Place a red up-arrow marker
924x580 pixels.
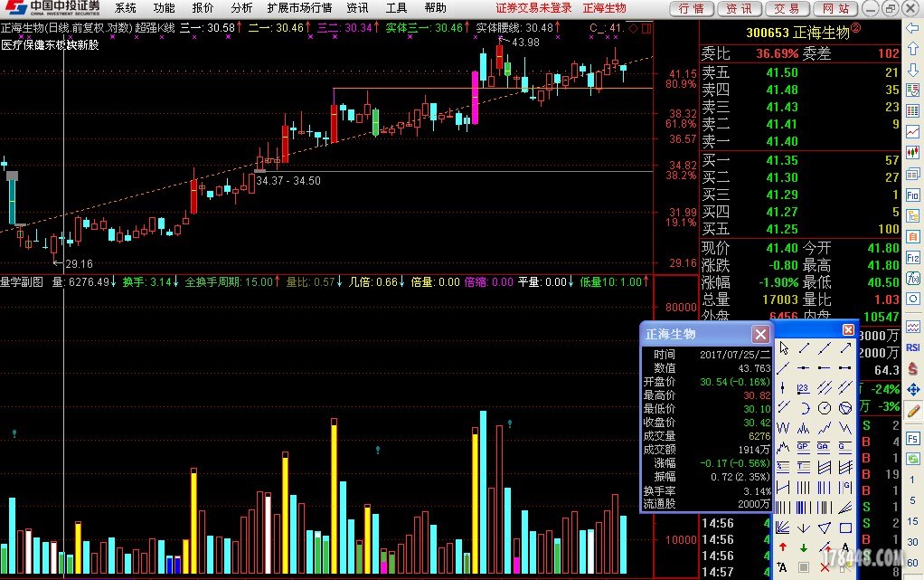pyautogui.click(x=783, y=547)
